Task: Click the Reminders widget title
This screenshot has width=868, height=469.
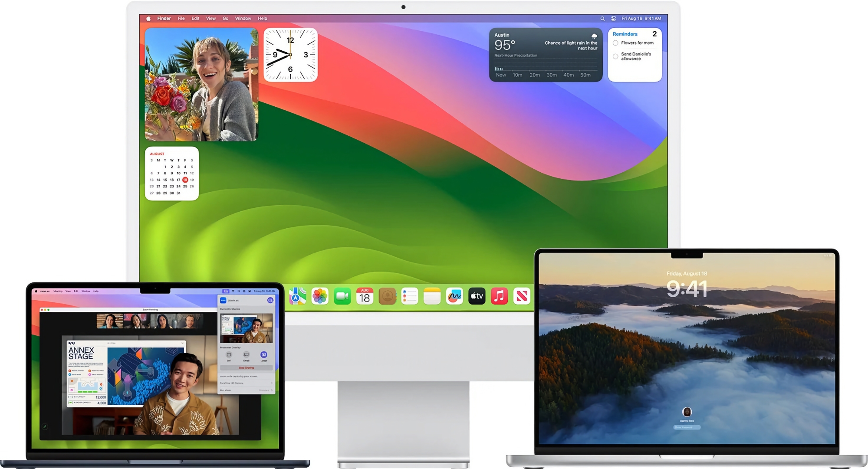Action: click(x=625, y=34)
